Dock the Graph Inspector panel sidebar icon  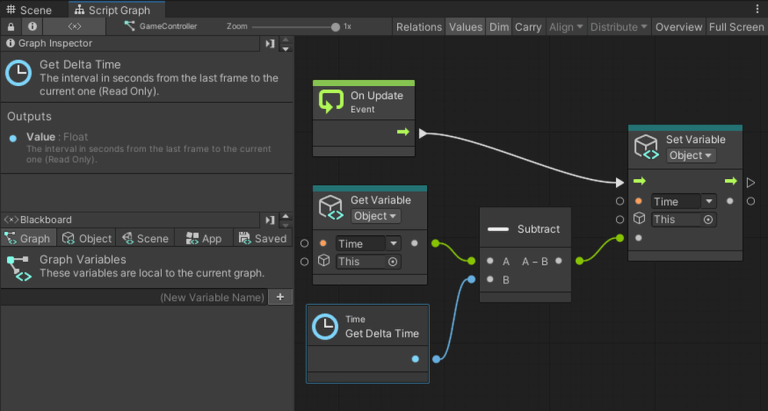271,44
